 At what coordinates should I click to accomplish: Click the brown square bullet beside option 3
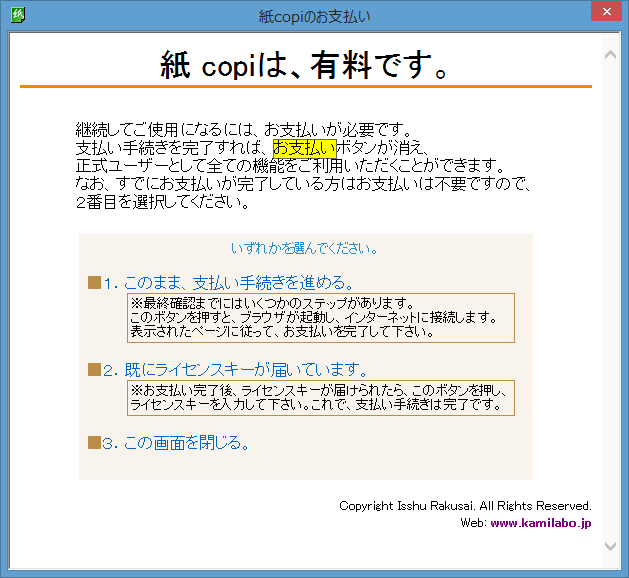[x=95, y=442]
